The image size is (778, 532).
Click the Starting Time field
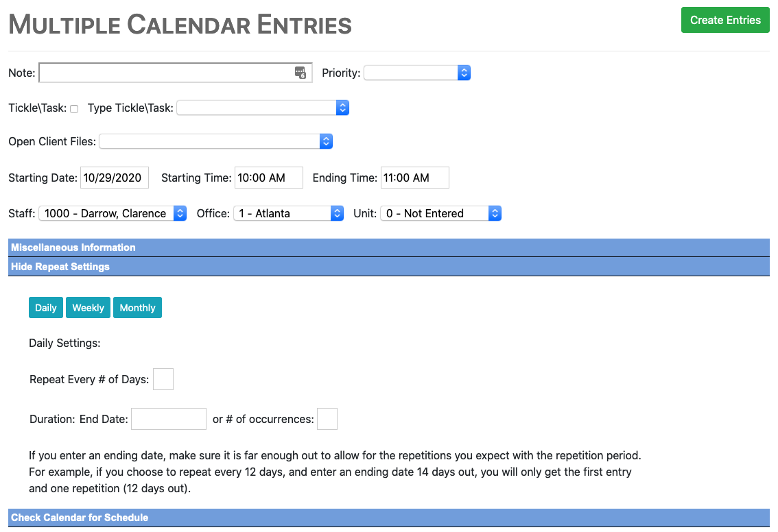[268, 178]
